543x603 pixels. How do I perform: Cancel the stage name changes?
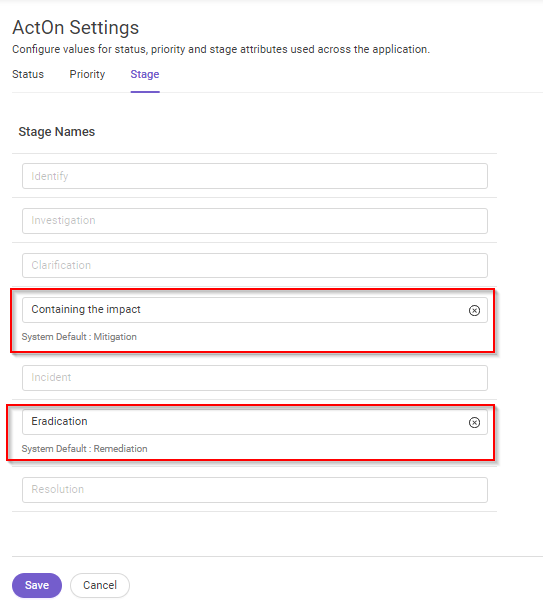[100, 585]
